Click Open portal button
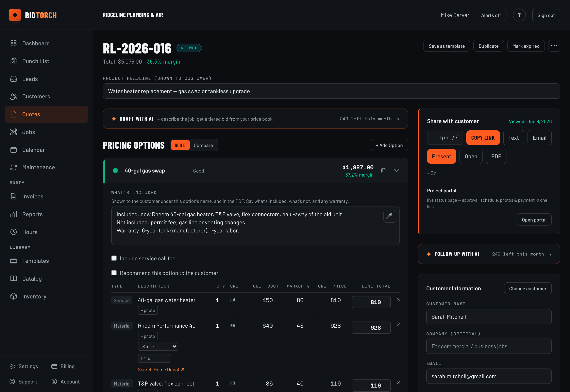Viewport: 570px width, 392px height. [534, 219]
